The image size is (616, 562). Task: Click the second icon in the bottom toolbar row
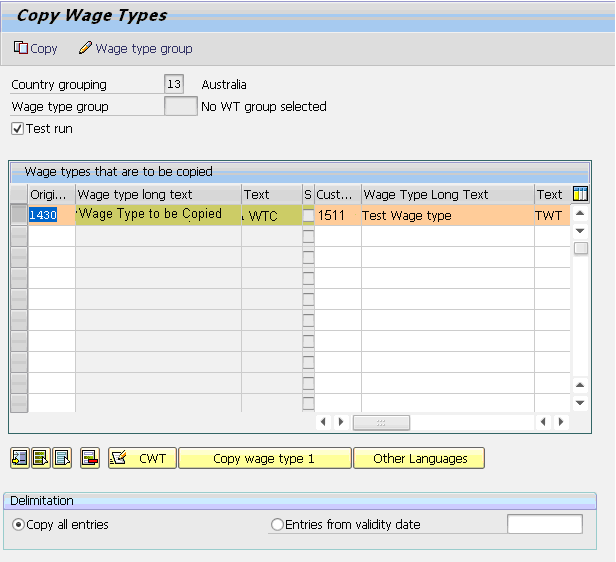40,459
